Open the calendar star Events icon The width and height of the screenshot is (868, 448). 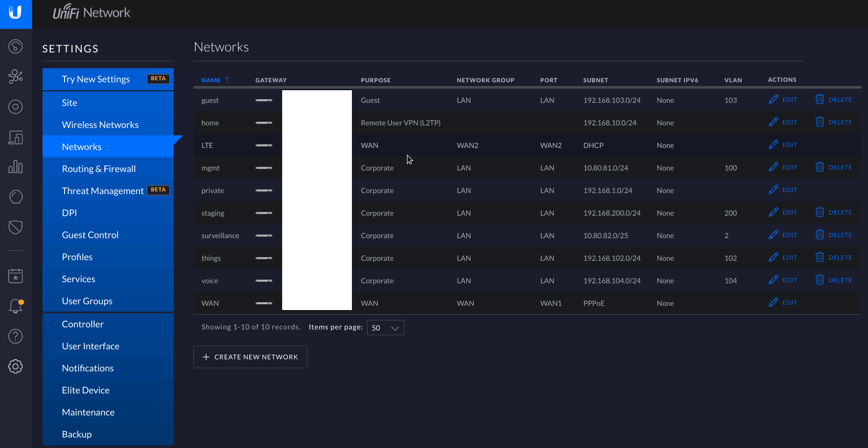pyautogui.click(x=16, y=276)
